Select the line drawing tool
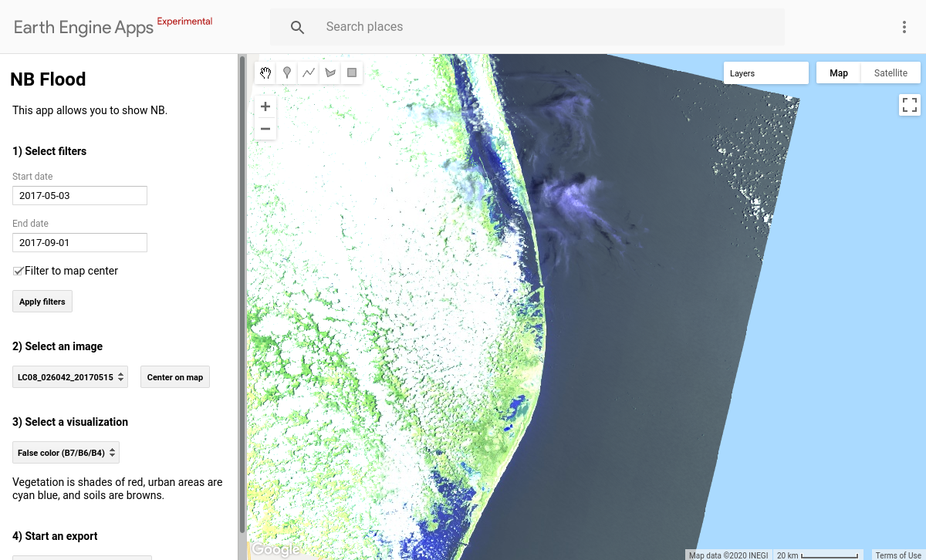This screenshot has width=926, height=560. pos(309,72)
